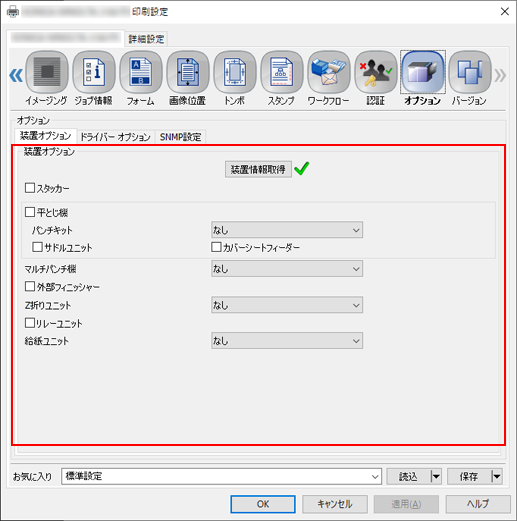Open the お気に入り 標準設定 combo box

click(221, 476)
